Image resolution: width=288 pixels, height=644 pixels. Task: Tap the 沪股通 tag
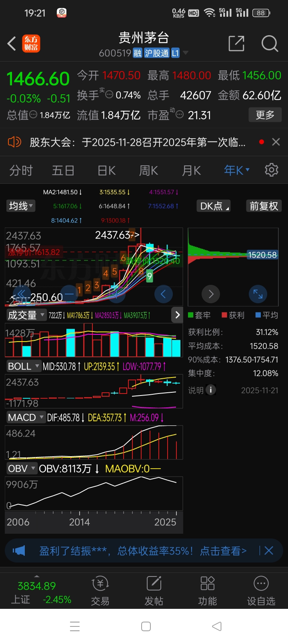pyautogui.click(x=157, y=53)
